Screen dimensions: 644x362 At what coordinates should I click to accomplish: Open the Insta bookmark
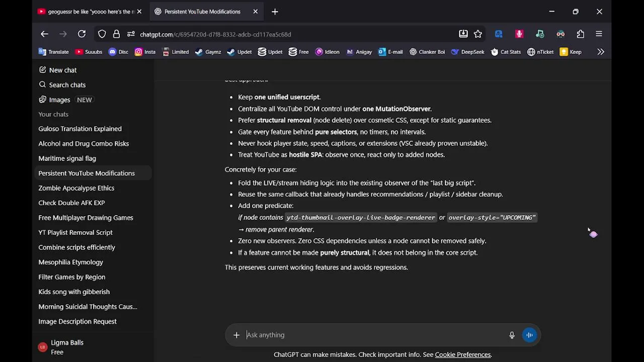145,52
